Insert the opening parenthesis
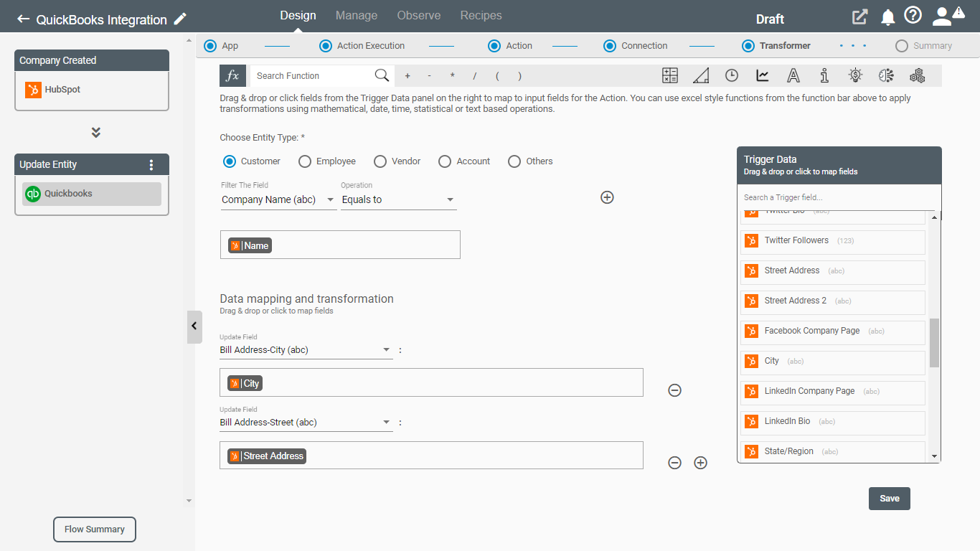The height and width of the screenshot is (551, 980). [497, 75]
